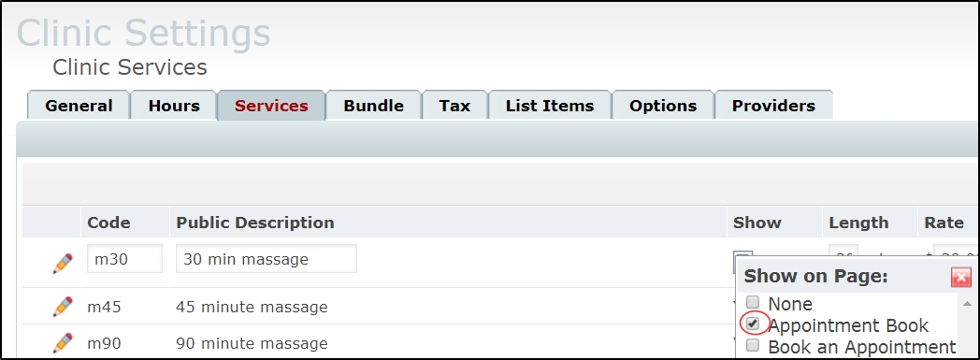This screenshot has height=360, width=980.
Task: Click the Code column header
Action: click(108, 223)
